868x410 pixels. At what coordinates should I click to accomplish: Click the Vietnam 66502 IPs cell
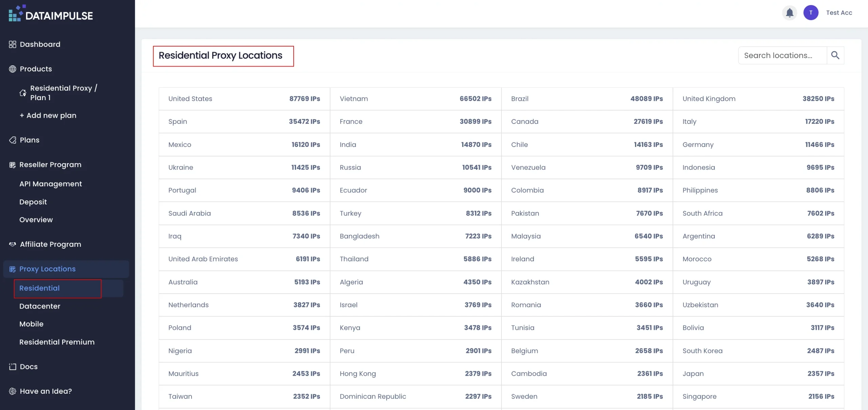click(x=416, y=99)
